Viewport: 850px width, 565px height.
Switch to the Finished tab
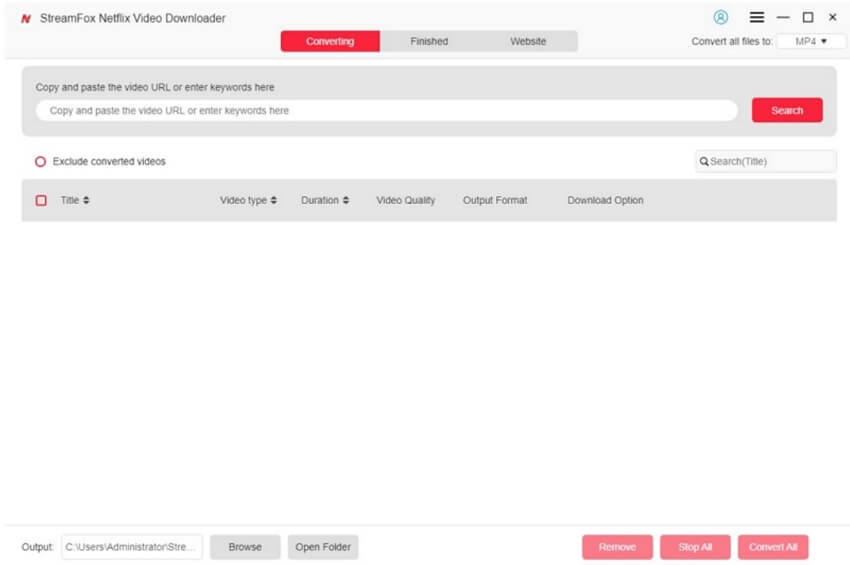click(x=429, y=41)
